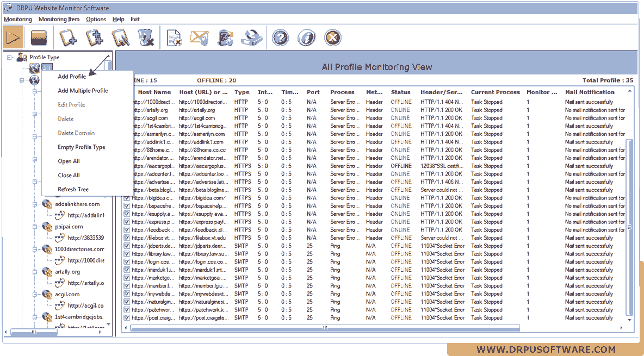
Task: Open the envelope mail settings icon
Action: [x=199, y=38]
